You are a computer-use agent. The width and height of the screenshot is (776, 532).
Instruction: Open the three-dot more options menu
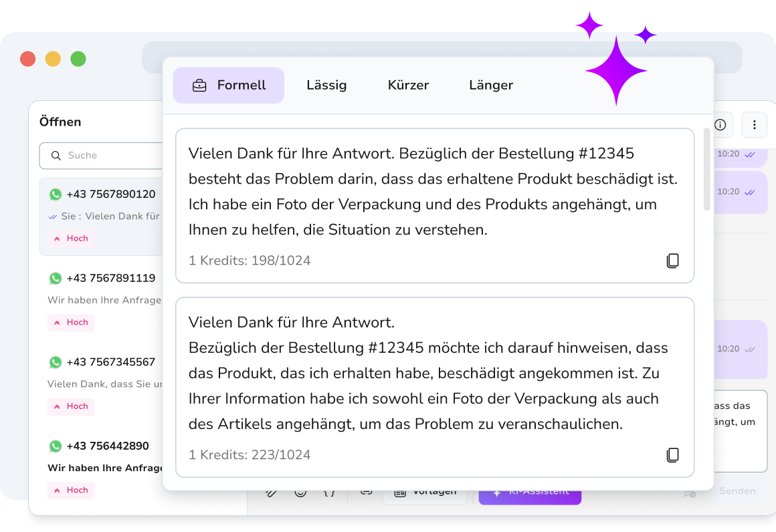pyautogui.click(x=754, y=124)
